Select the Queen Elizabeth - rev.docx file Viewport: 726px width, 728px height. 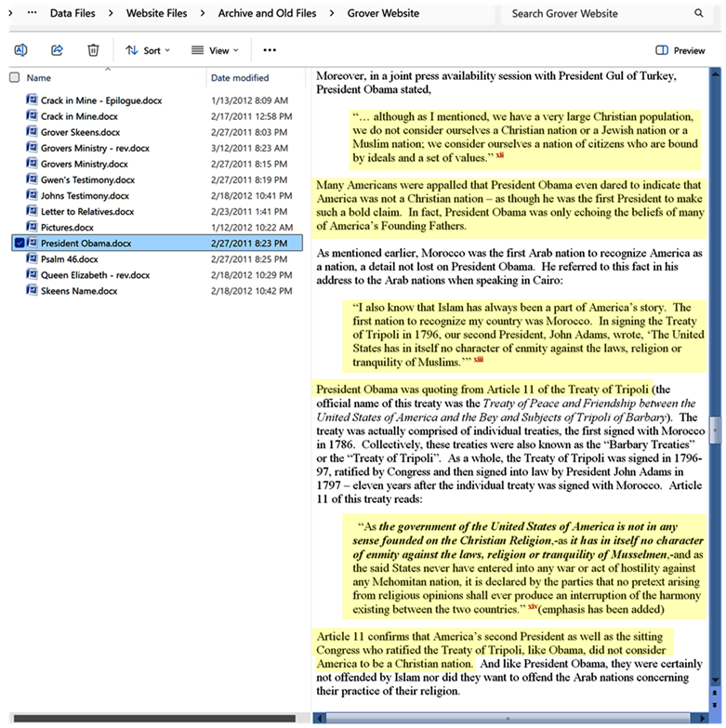coord(95,275)
